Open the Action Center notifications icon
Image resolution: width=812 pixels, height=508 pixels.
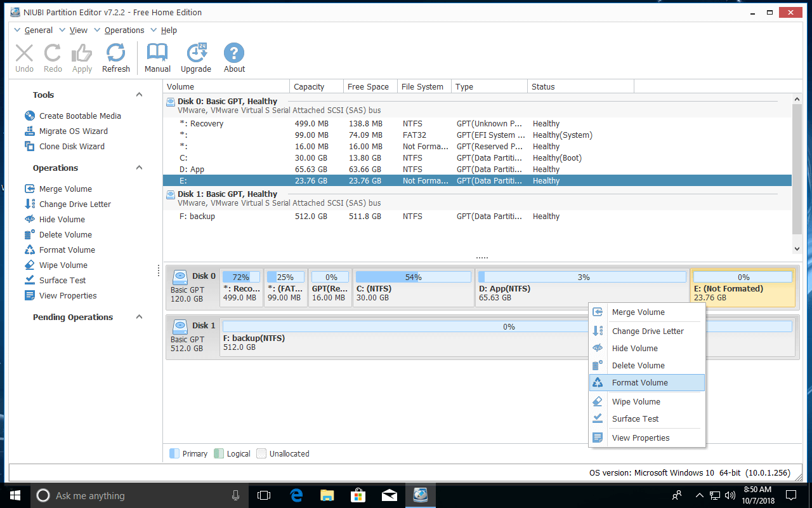[791, 495]
